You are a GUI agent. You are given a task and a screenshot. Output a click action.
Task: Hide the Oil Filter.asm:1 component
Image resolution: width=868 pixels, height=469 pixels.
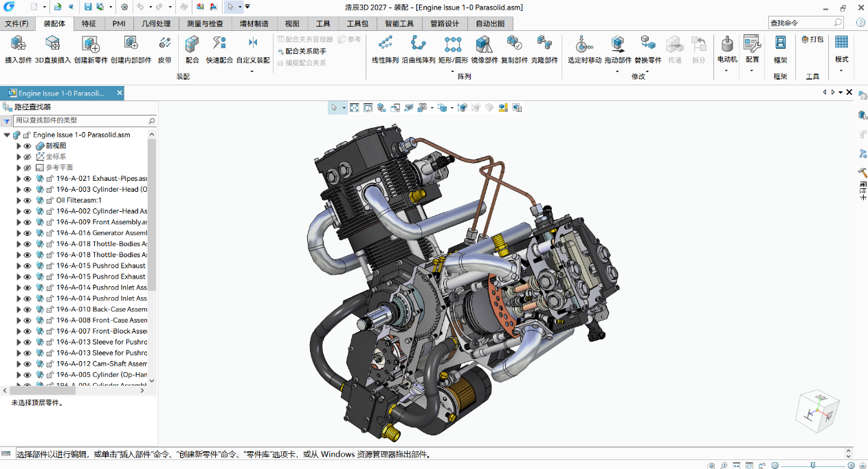(28, 200)
